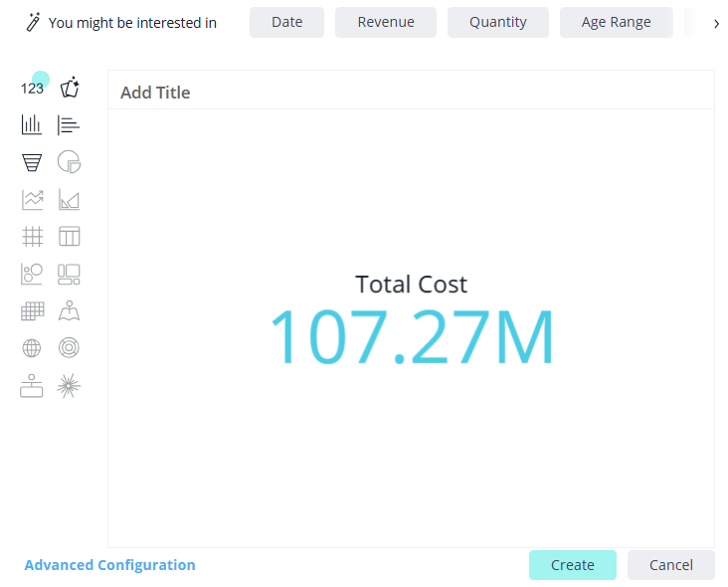Click the Add Title field
Viewport: 728px width, 587px height.
[x=155, y=93]
